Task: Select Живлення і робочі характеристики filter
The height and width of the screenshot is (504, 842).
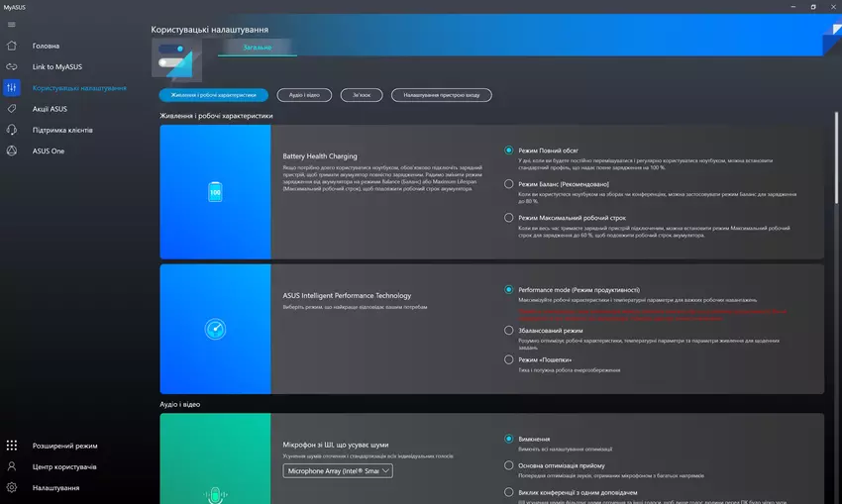Action: (x=214, y=95)
